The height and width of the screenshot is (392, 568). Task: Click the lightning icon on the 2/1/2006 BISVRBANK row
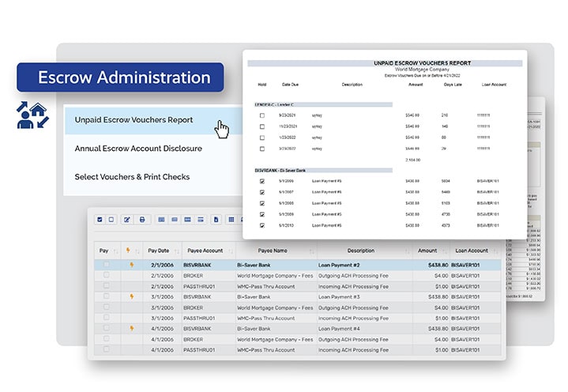click(132, 265)
